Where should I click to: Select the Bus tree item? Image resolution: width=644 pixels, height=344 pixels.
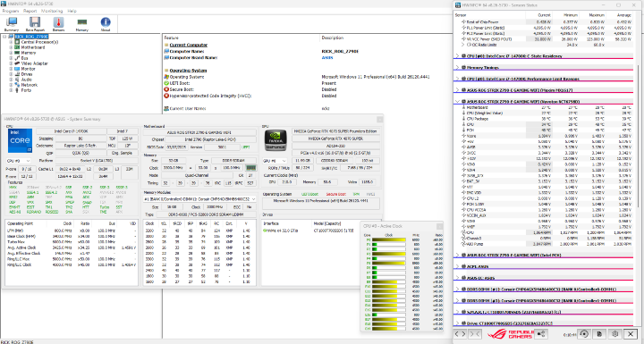click(x=24, y=58)
